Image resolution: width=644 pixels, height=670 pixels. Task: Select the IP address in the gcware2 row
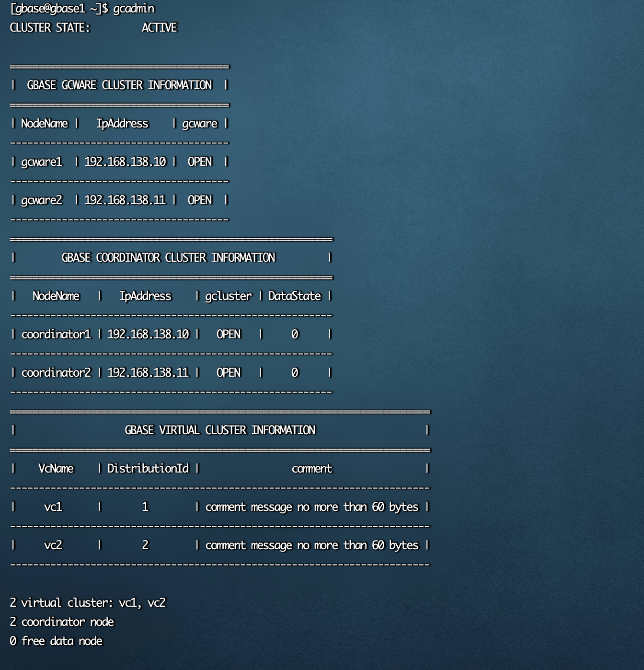tap(125, 200)
